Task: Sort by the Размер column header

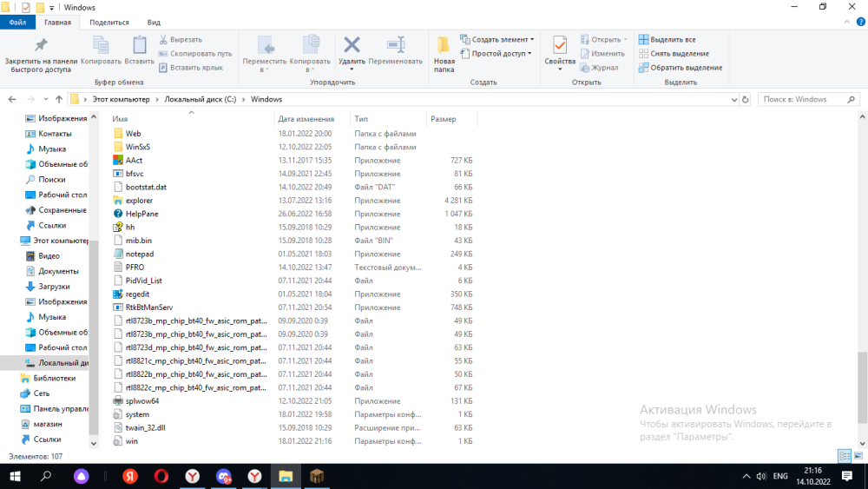Action: click(x=451, y=118)
